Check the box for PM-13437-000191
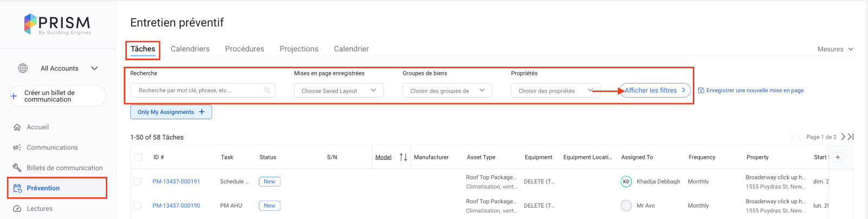The image size is (868, 219). [137, 182]
